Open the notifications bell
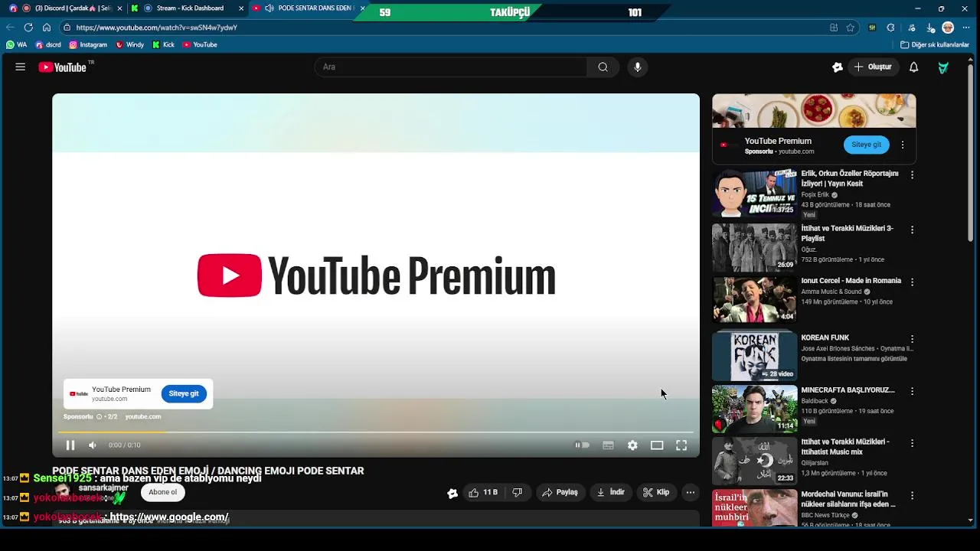 click(913, 67)
